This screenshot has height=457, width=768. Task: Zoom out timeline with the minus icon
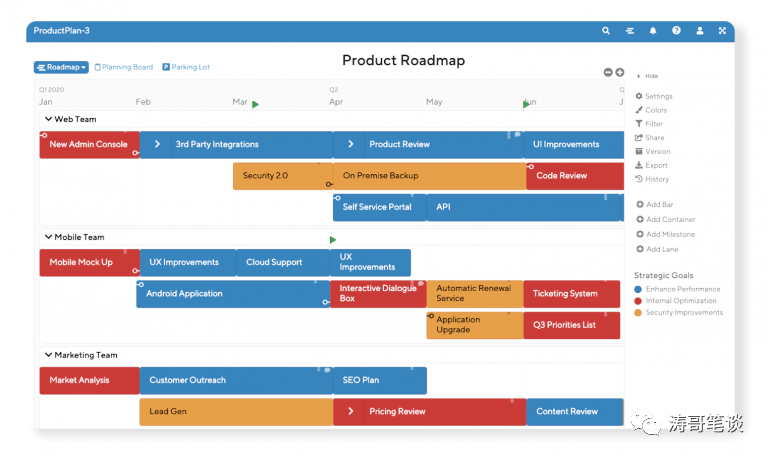pos(608,72)
